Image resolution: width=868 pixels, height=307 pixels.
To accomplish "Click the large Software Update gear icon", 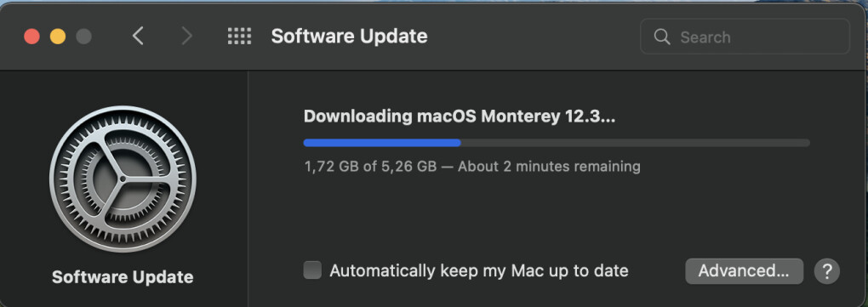I will tap(123, 179).
